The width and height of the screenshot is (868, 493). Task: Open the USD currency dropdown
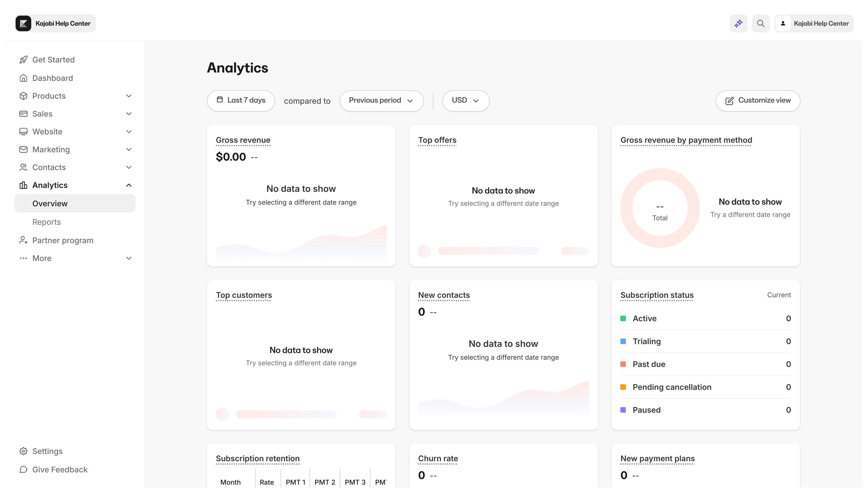click(x=465, y=101)
